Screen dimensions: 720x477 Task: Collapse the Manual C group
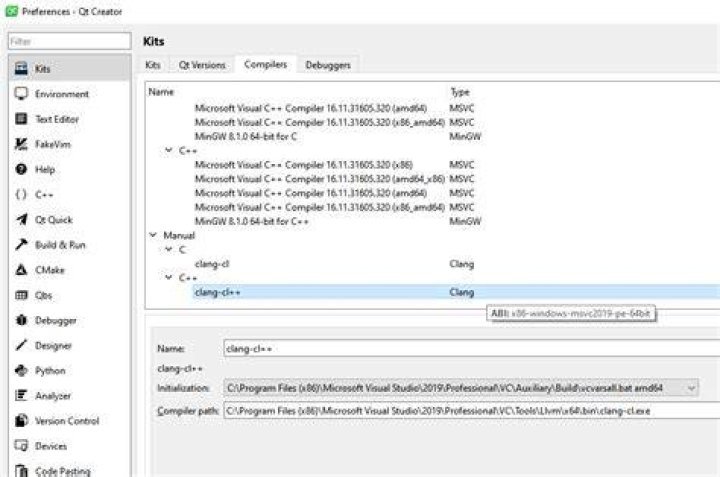pos(169,249)
